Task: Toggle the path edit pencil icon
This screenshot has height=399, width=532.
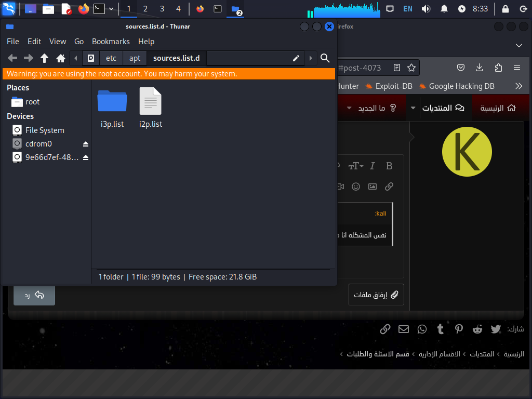Action: [296, 58]
